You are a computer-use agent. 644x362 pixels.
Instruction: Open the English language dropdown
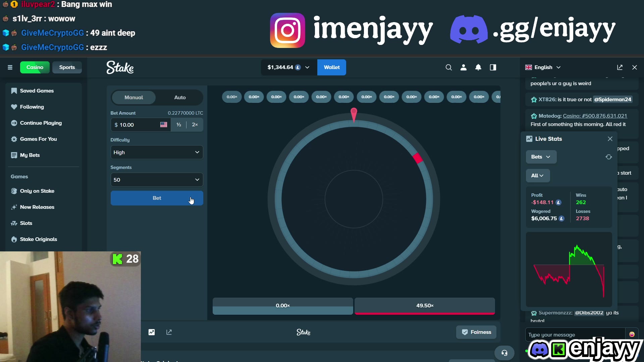tap(543, 67)
